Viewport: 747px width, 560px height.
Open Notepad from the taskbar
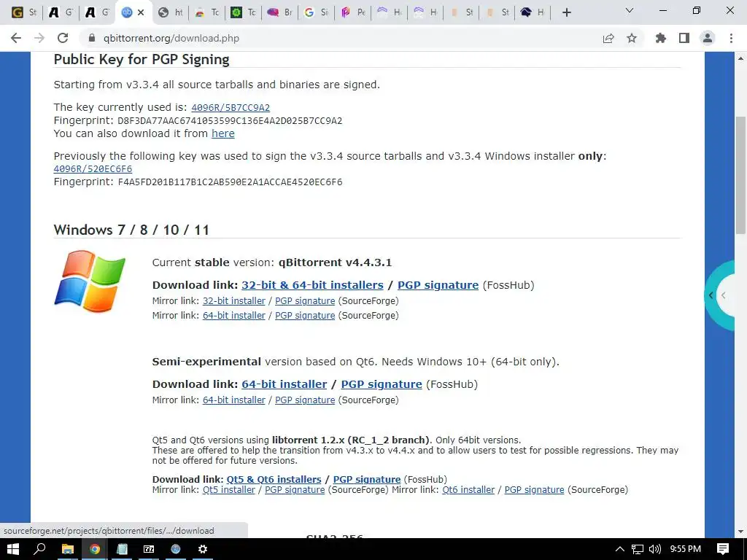(x=122, y=549)
